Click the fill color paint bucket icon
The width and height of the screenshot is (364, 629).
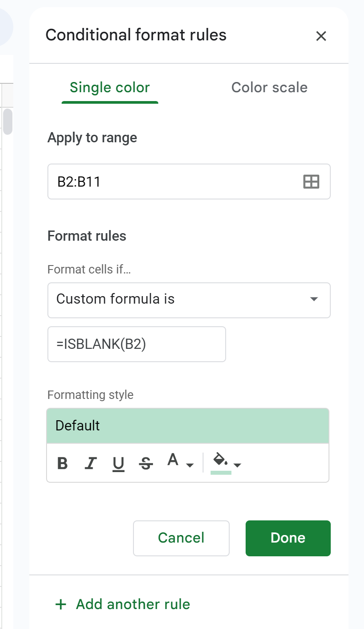220,461
